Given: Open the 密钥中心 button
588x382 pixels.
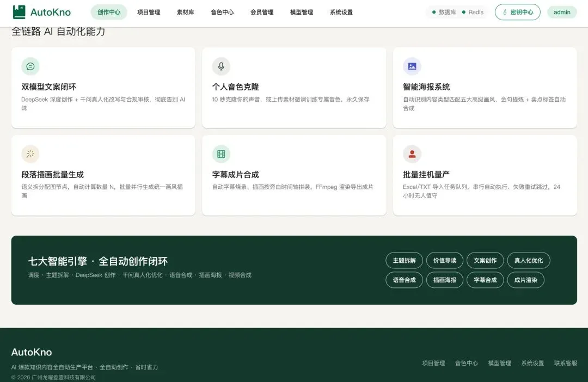Looking at the screenshot, I should coord(518,12).
